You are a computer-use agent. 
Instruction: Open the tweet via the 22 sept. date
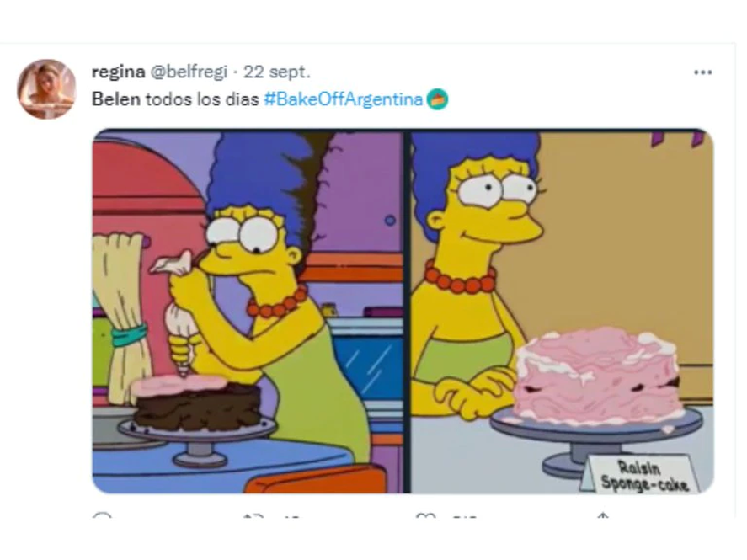click(276, 72)
